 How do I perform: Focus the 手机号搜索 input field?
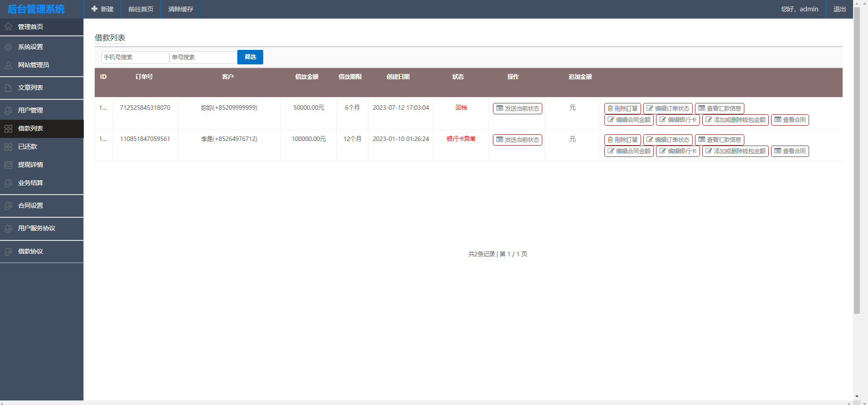(x=135, y=57)
